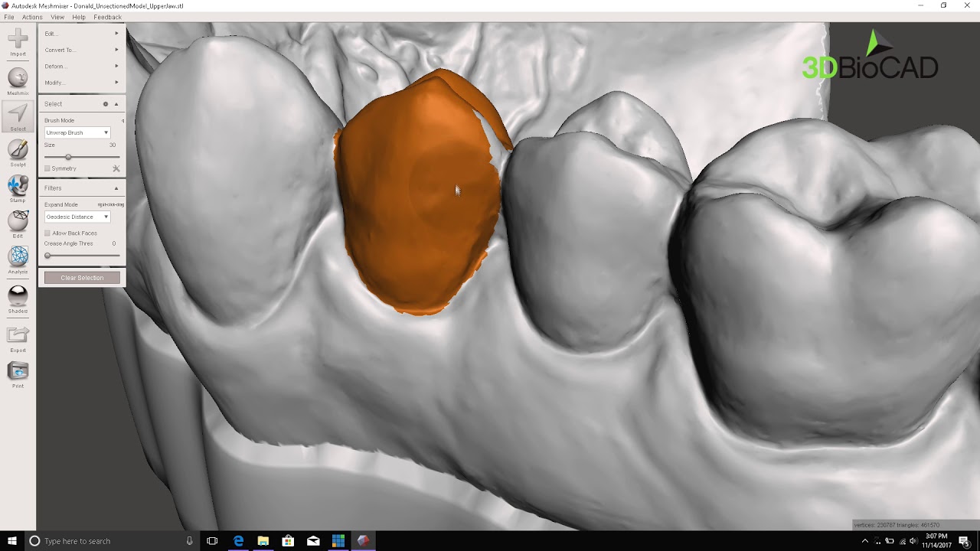Click the symmetry wrench tools icon
The height and width of the screenshot is (551, 980).
point(116,168)
